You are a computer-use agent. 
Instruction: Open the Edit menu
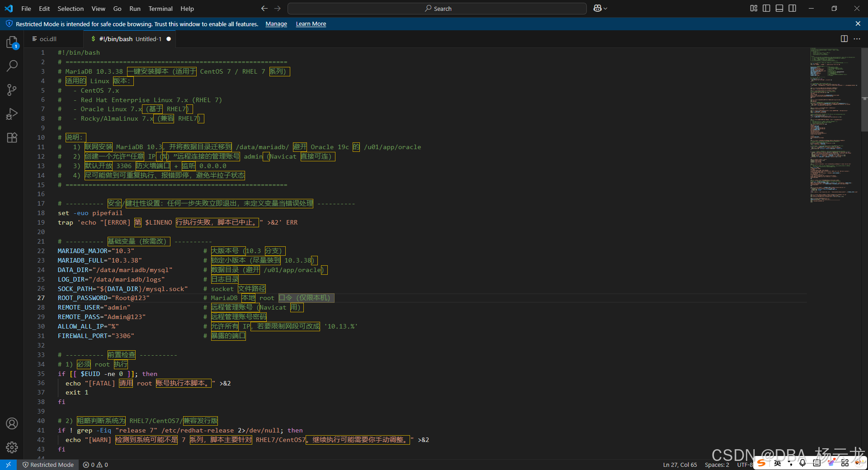point(44,9)
